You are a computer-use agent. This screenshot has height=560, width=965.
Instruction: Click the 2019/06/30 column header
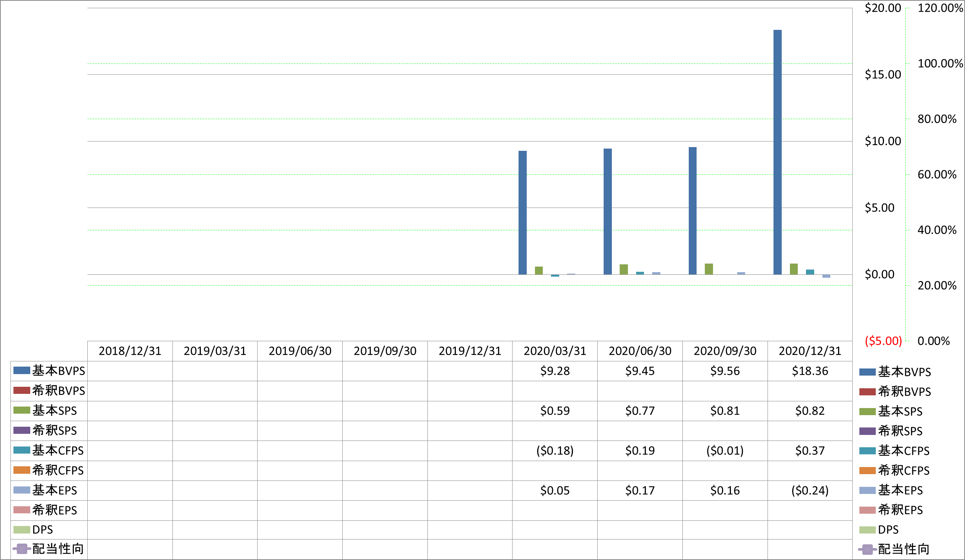tap(300, 351)
